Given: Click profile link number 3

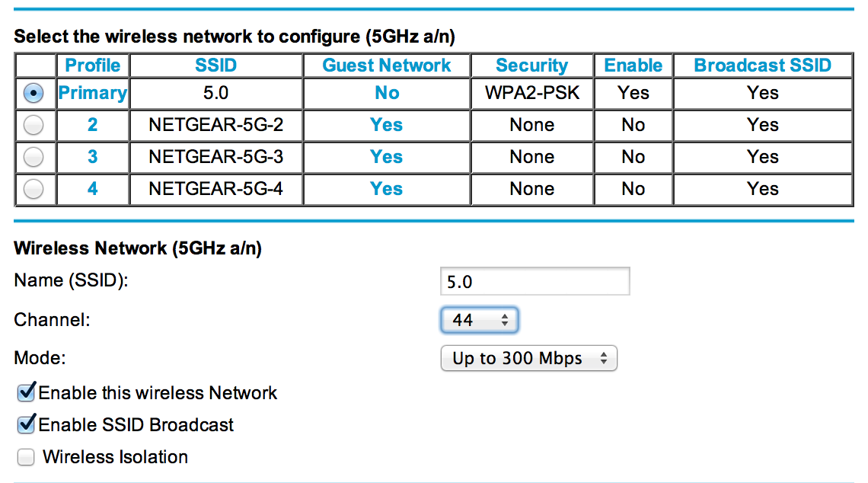Looking at the screenshot, I should click(92, 157).
